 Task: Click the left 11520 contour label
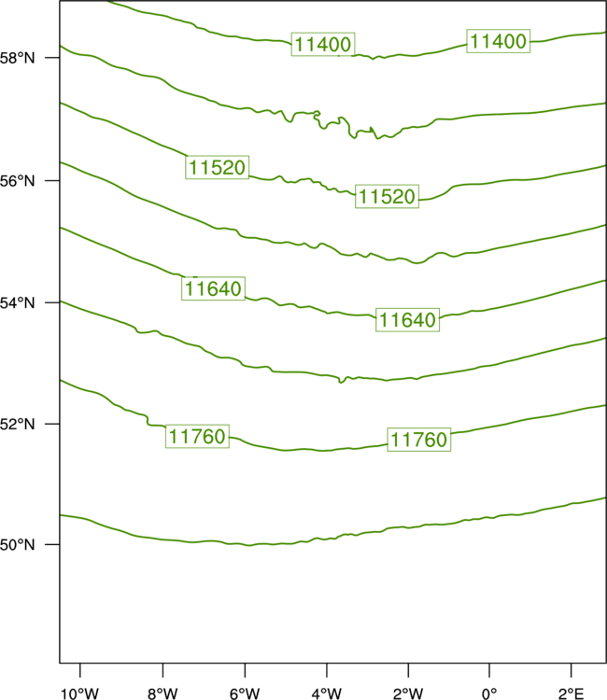(217, 167)
